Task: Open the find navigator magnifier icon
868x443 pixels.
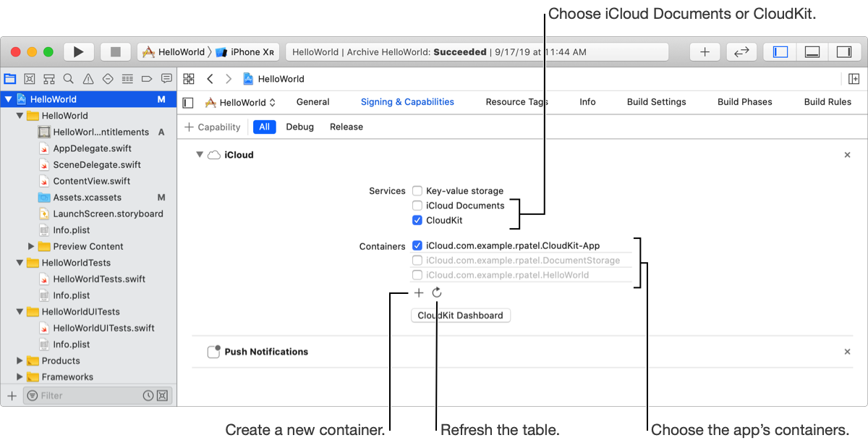Action: coord(68,79)
